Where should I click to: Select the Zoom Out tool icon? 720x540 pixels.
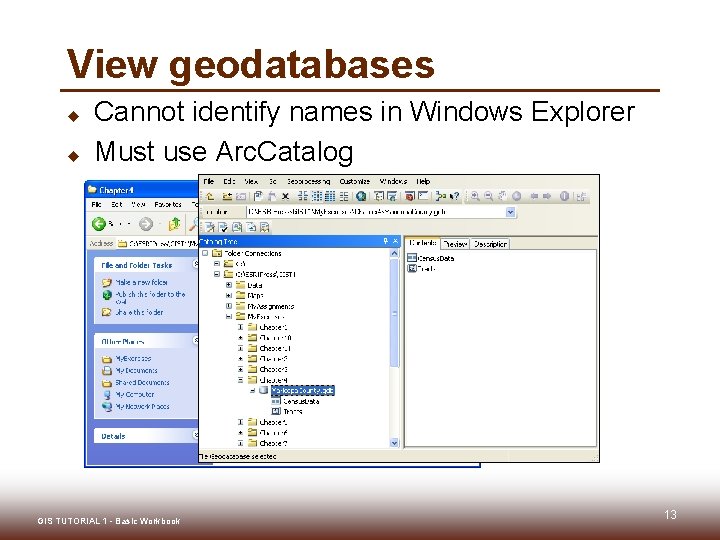tap(489, 197)
